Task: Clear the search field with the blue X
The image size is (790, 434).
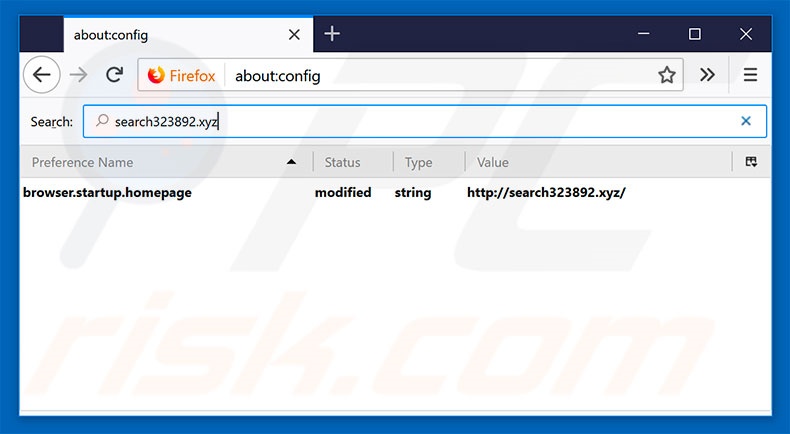Action: 746,121
